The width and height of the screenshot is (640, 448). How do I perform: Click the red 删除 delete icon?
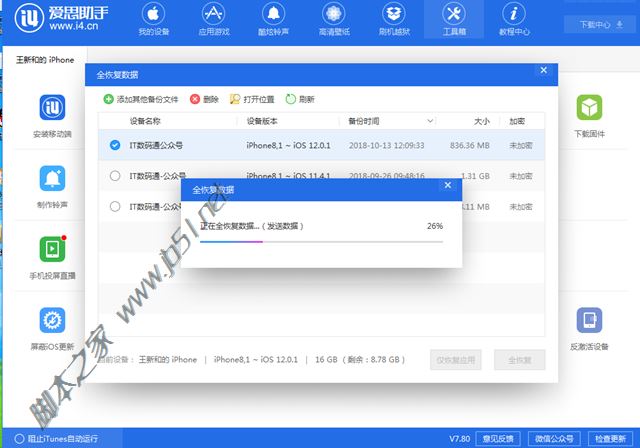(x=195, y=99)
